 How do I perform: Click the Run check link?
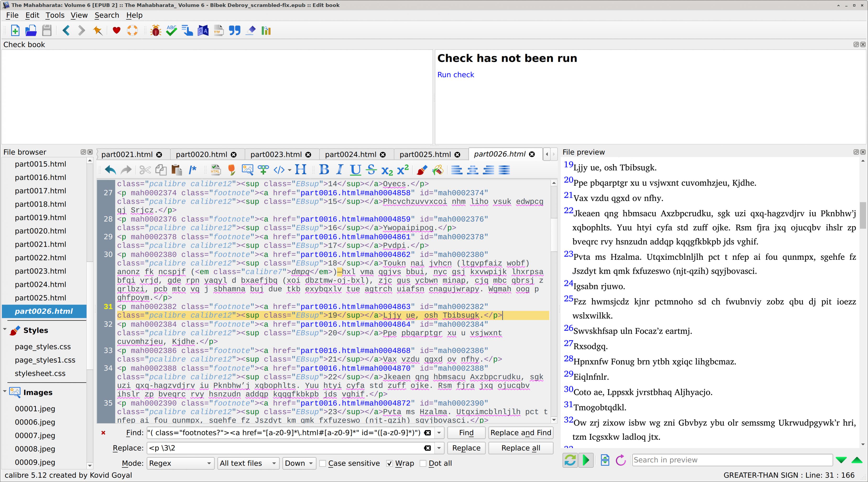click(455, 75)
